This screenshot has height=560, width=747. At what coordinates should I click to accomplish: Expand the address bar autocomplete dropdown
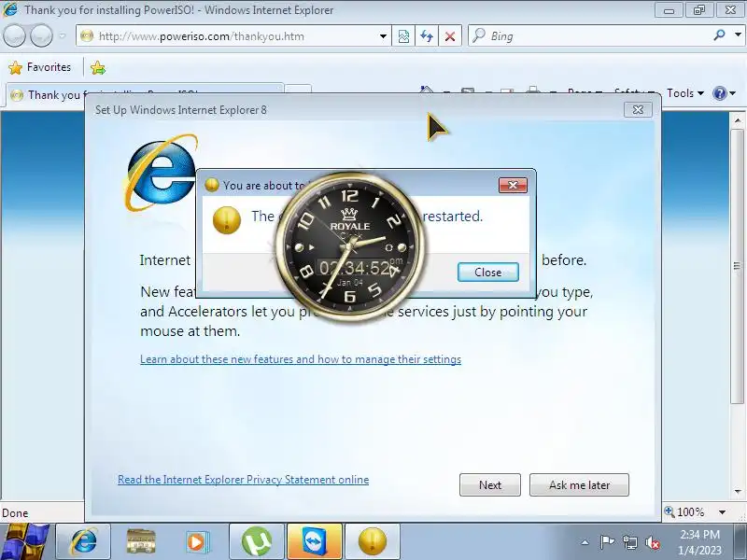383,36
